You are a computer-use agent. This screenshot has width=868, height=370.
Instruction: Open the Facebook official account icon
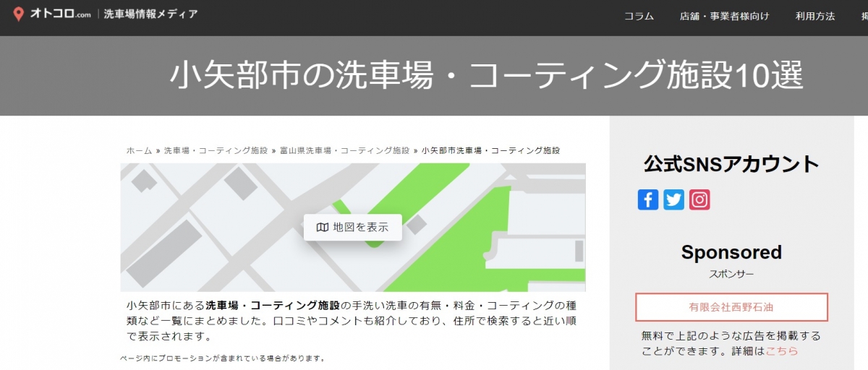[648, 199]
